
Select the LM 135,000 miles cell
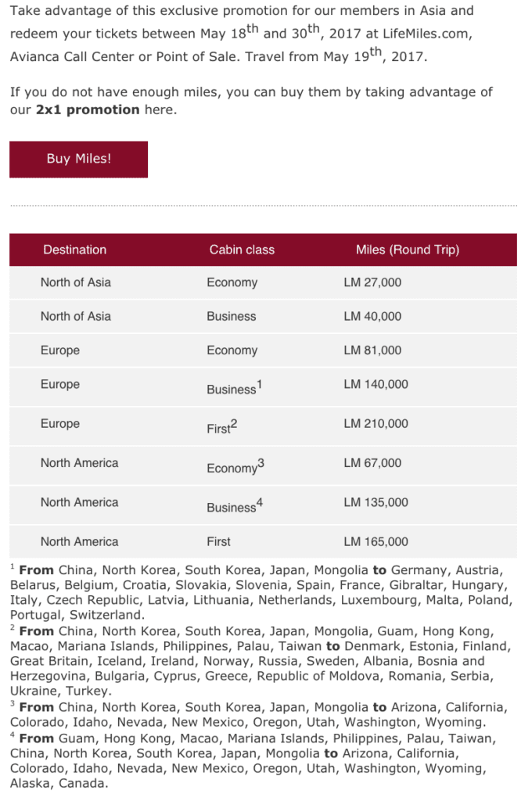pyautogui.click(x=376, y=502)
